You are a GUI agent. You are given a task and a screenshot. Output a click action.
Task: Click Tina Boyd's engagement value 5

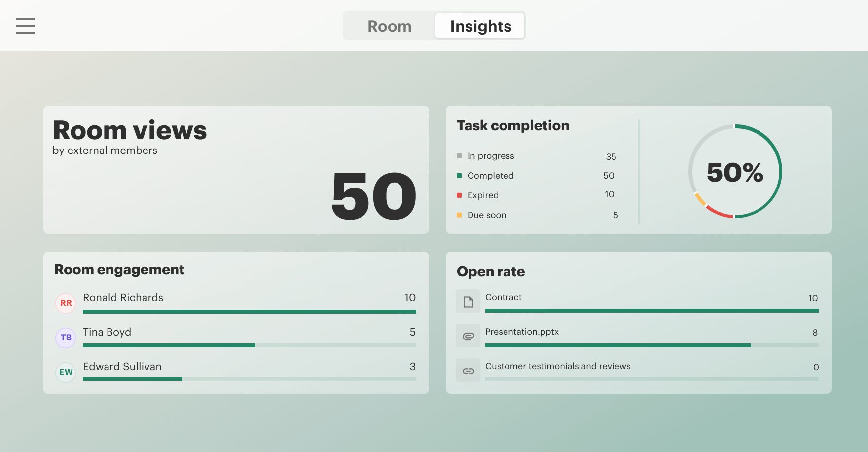tap(413, 332)
